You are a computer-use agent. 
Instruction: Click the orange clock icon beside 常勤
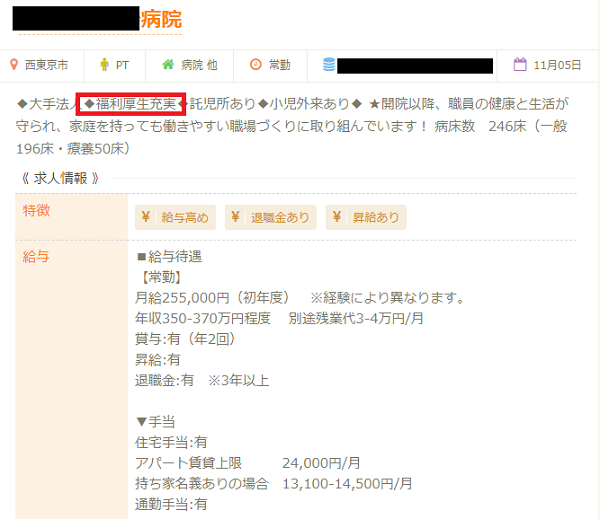click(256, 64)
